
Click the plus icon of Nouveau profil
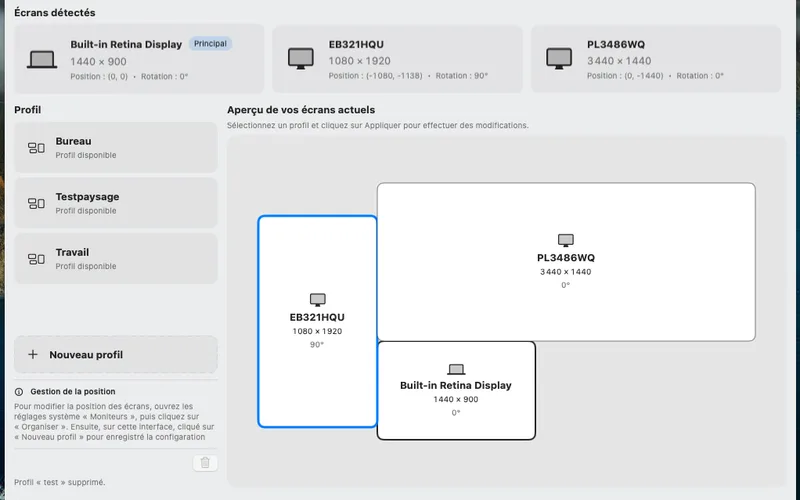33,354
